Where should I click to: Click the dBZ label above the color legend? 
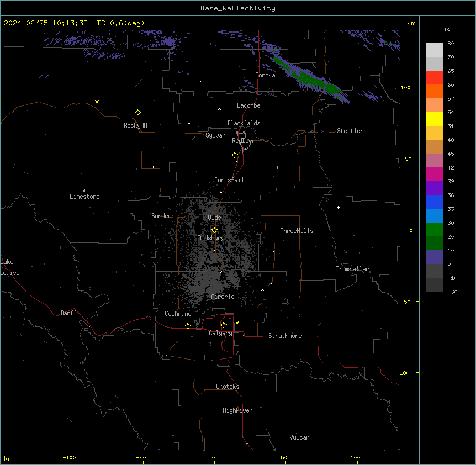[x=447, y=30]
